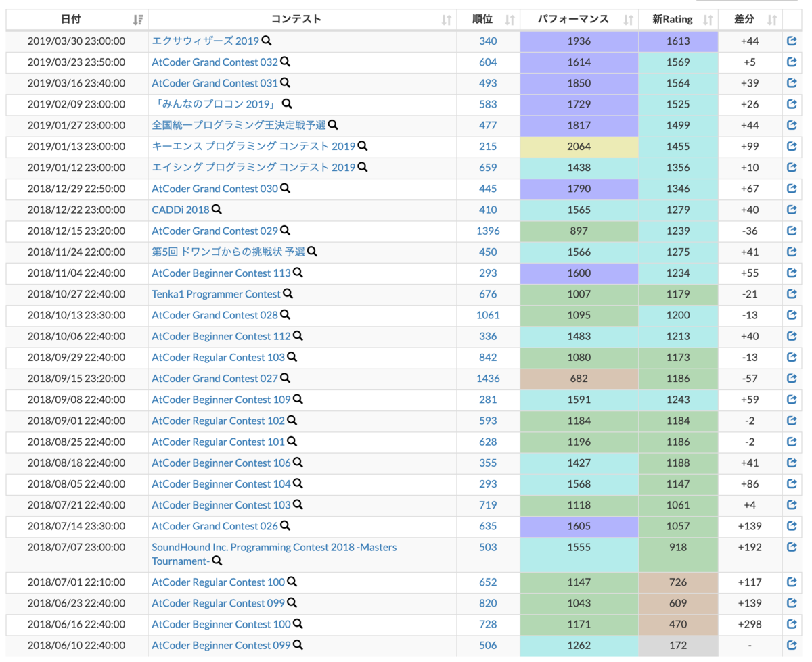This screenshot has width=812, height=662.
Task: Click new rating cell 470
Action: coord(678,624)
